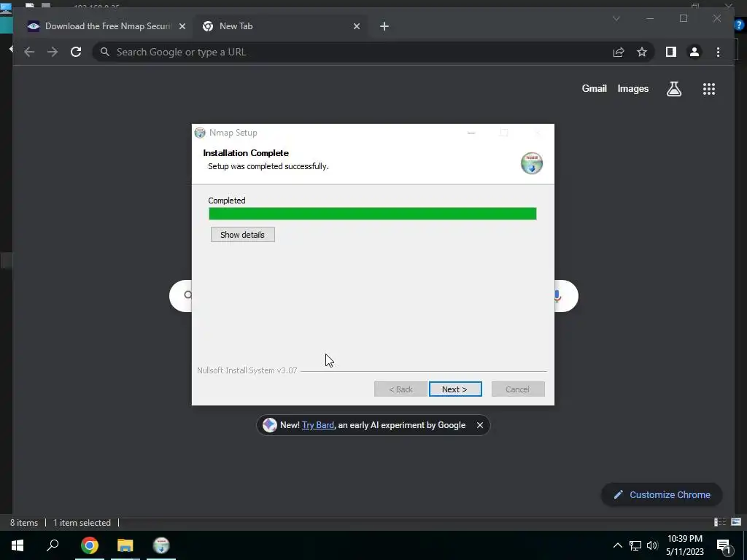Click the share this page icon
Screen dimensions: 747x560
point(619,52)
